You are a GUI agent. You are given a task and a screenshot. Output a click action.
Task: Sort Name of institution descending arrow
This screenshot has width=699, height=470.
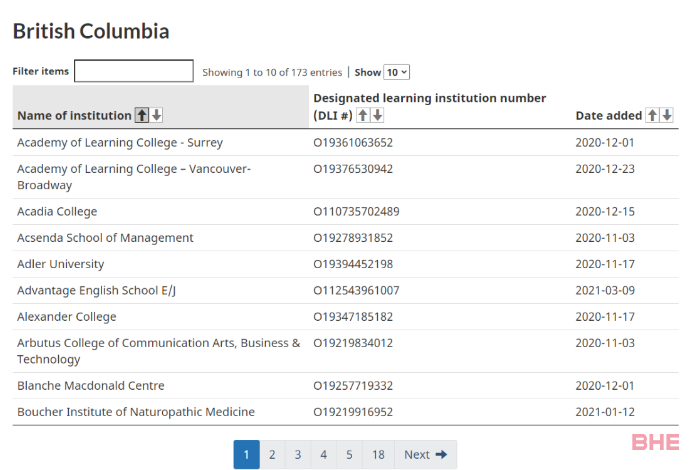pos(156,115)
